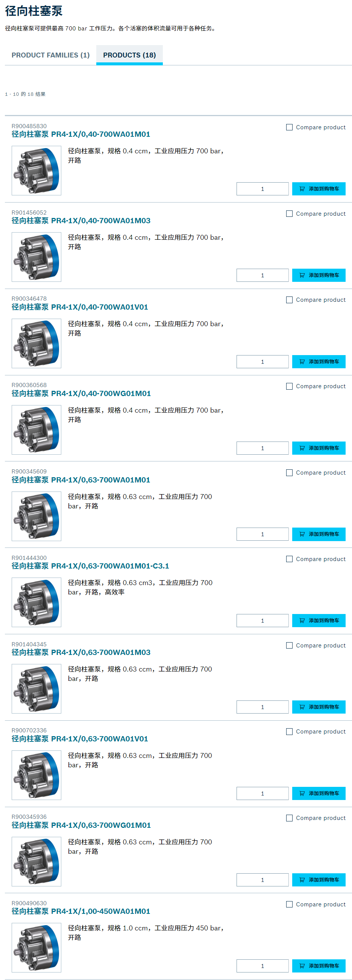
Task: Tick Compare product for PR4-1X/0,40-700WG01M01
Action: [289, 386]
